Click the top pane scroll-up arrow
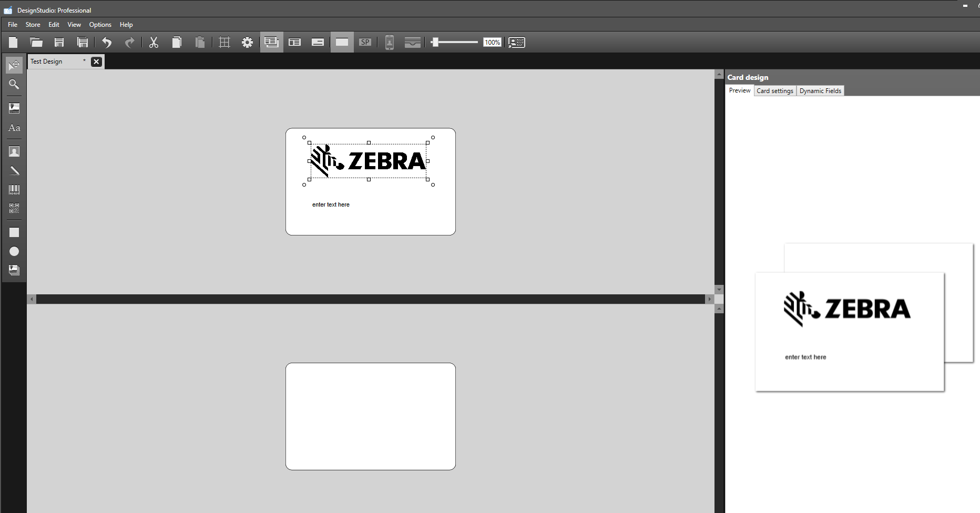 (x=719, y=75)
